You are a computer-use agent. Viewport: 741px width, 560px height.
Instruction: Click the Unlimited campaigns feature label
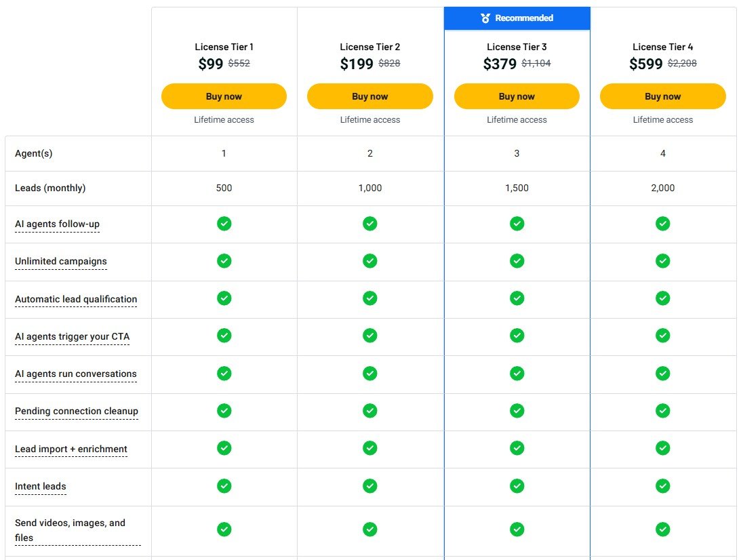[60, 261]
